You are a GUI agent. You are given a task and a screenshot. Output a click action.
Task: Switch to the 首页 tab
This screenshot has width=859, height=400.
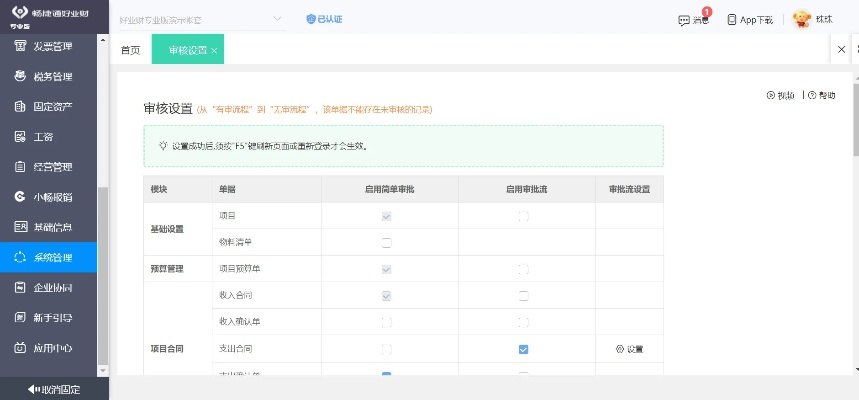[x=130, y=50]
